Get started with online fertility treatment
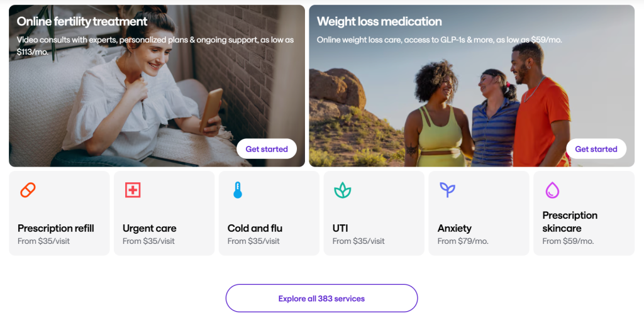The height and width of the screenshot is (318, 644). tap(267, 149)
